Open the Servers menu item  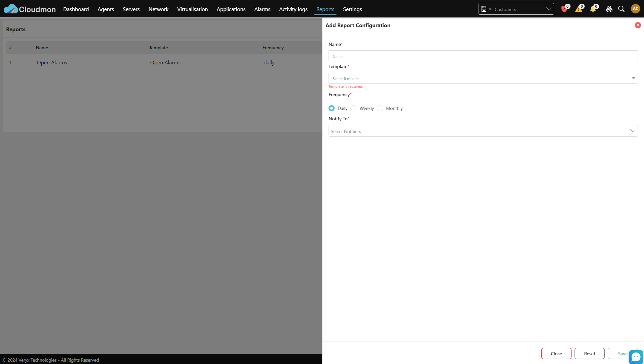[x=131, y=9]
